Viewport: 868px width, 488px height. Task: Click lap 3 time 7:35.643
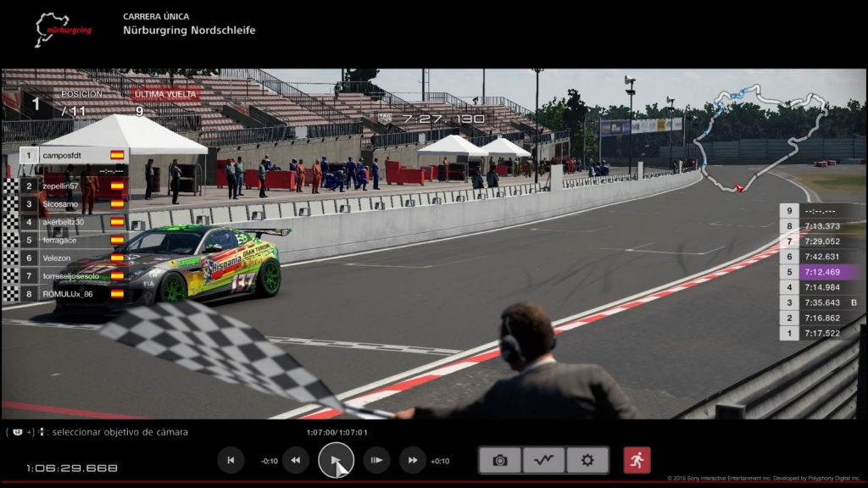click(822, 302)
